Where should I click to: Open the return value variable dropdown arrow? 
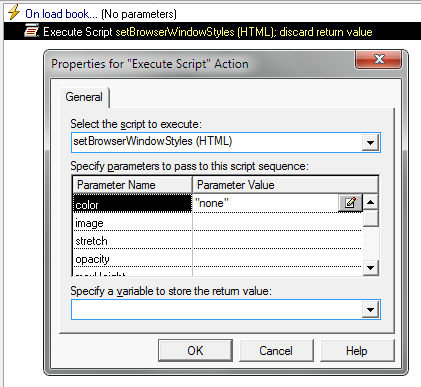tap(370, 310)
